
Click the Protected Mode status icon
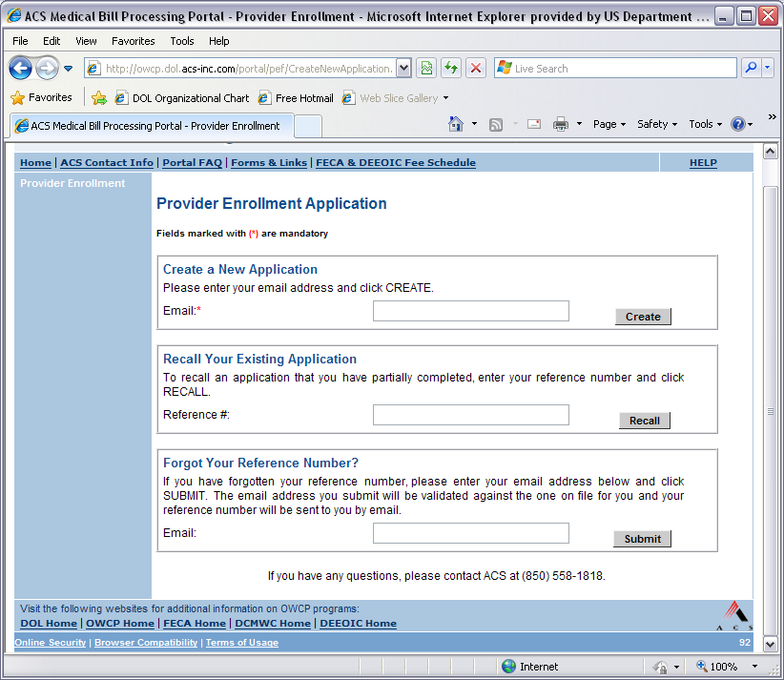(660, 667)
